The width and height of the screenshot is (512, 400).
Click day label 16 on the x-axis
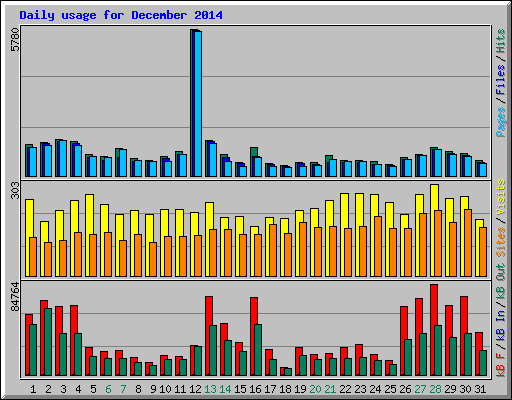tap(255, 389)
